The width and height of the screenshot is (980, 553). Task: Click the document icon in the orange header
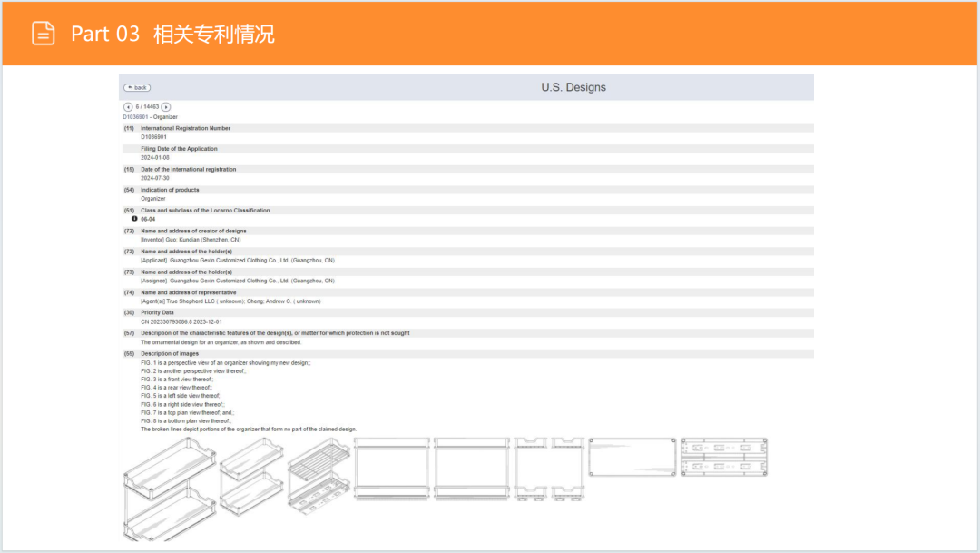click(43, 33)
